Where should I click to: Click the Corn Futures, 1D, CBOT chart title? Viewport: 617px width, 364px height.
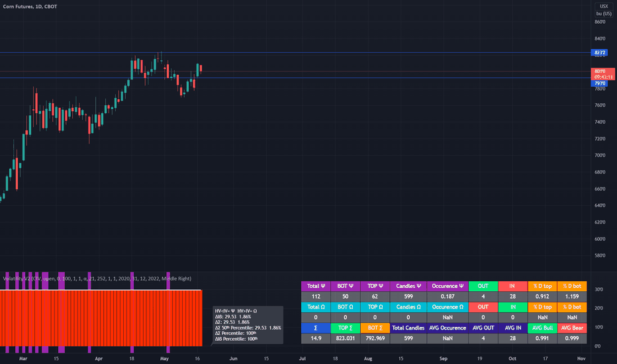click(30, 7)
